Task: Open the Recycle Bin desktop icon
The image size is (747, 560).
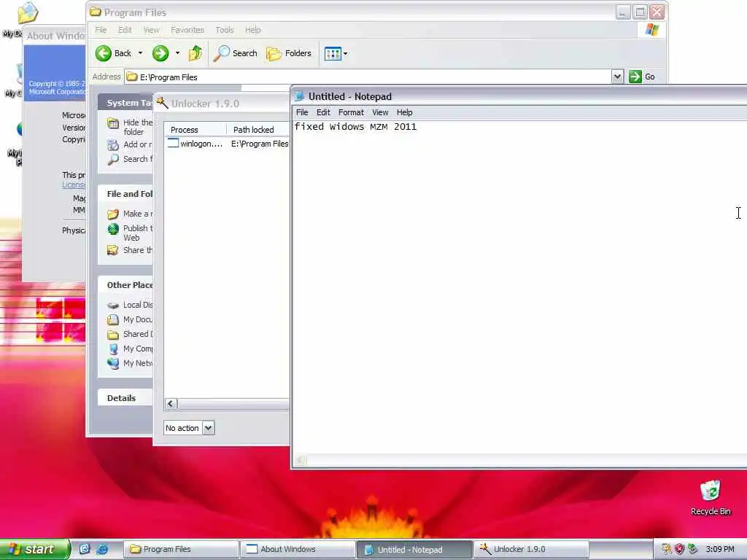Action: pyautogui.click(x=711, y=497)
